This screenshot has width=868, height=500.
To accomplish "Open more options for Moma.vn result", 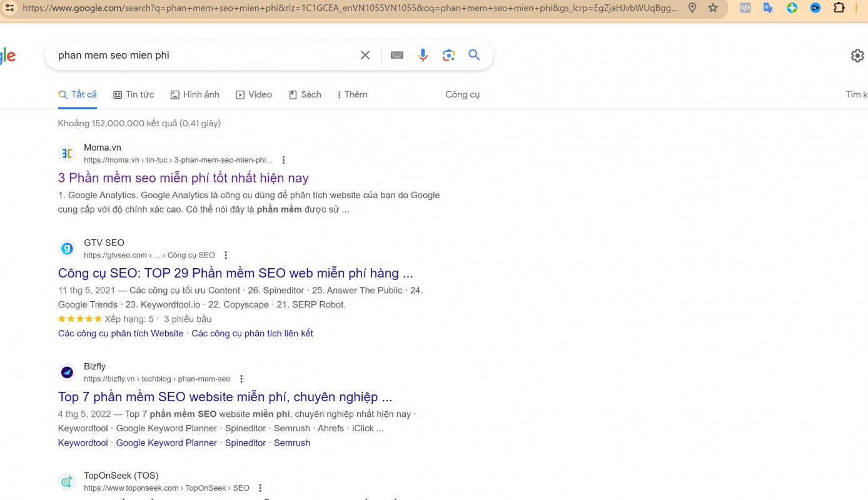I will 283,160.
